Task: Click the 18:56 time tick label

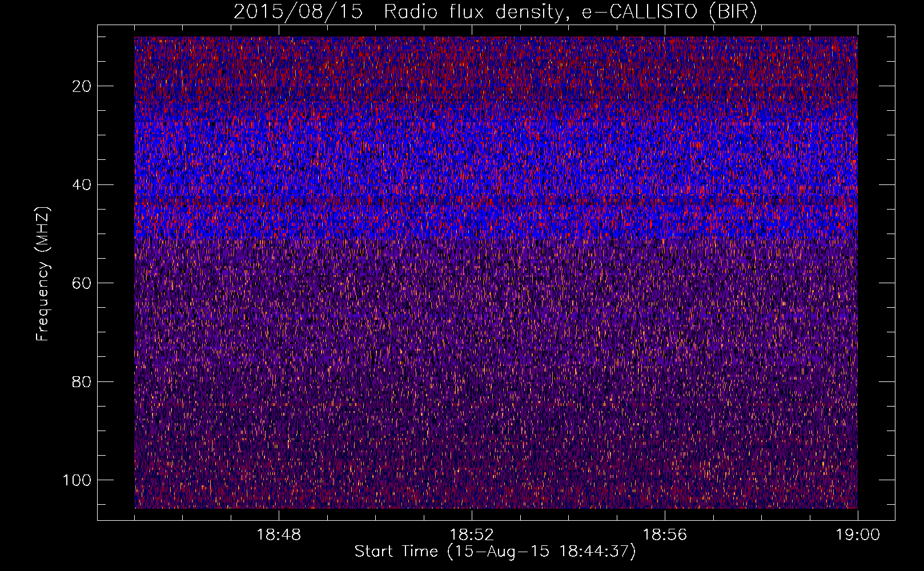Action: click(665, 535)
